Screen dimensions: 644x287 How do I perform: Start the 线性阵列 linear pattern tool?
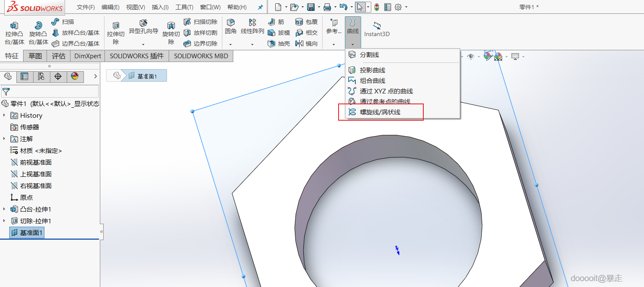pos(253,26)
